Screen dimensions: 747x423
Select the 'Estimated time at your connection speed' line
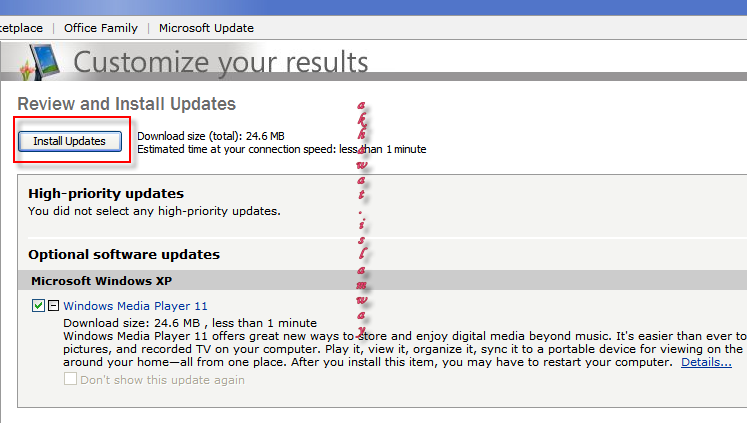(x=282, y=150)
